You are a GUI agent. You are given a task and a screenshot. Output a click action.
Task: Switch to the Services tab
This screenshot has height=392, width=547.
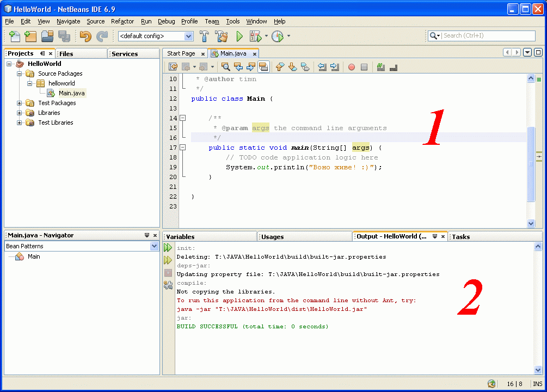coord(125,54)
